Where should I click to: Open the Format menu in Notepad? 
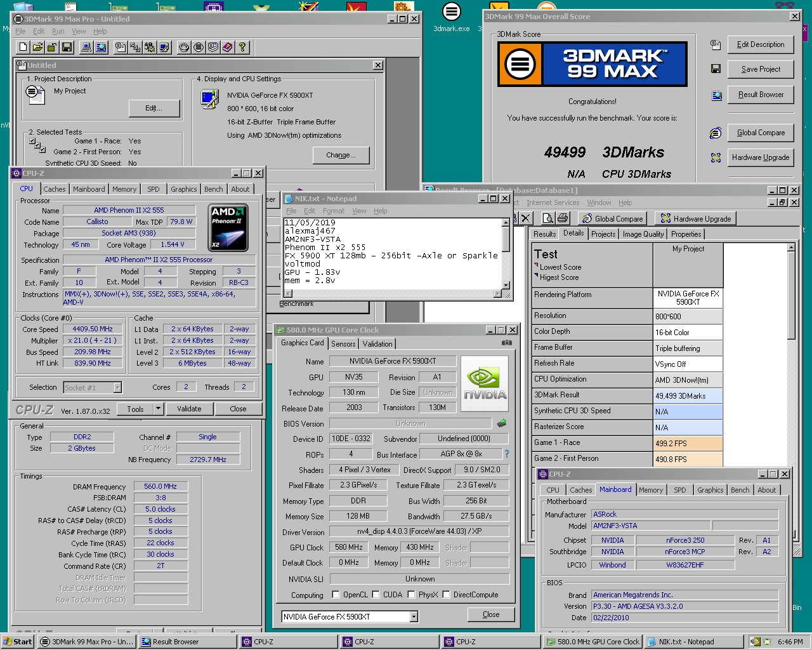coord(334,211)
